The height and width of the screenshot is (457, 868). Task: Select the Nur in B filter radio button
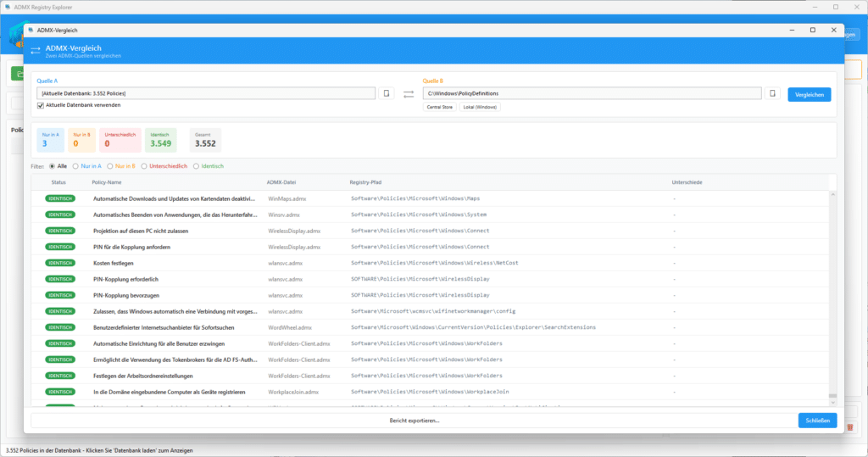(x=110, y=166)
